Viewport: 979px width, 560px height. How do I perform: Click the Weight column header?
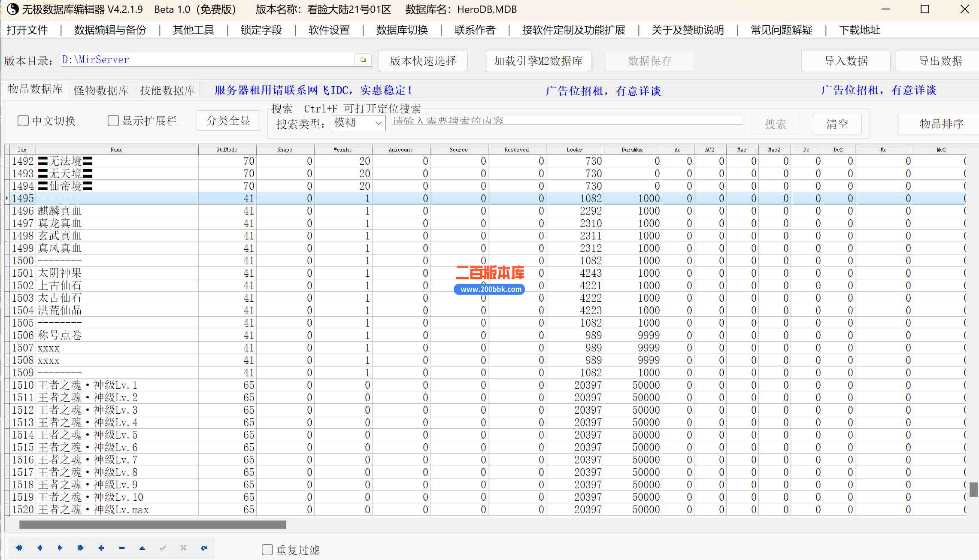(x=343, y=150)
